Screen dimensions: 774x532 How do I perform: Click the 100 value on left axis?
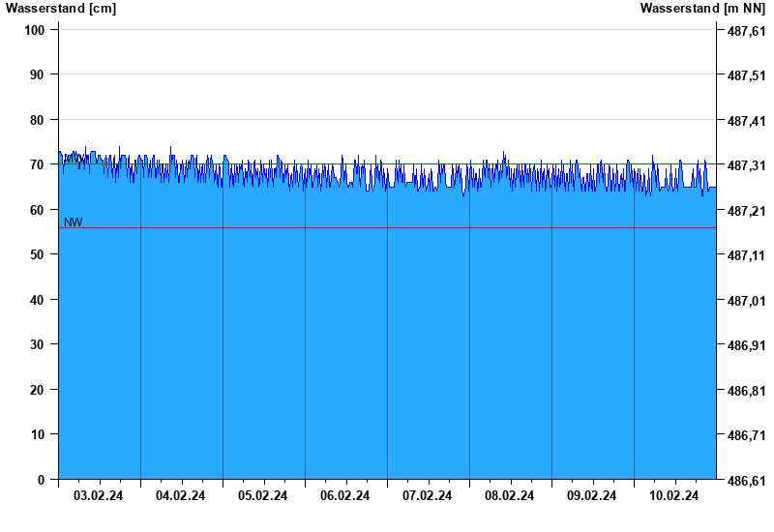(x=34, y=30)
